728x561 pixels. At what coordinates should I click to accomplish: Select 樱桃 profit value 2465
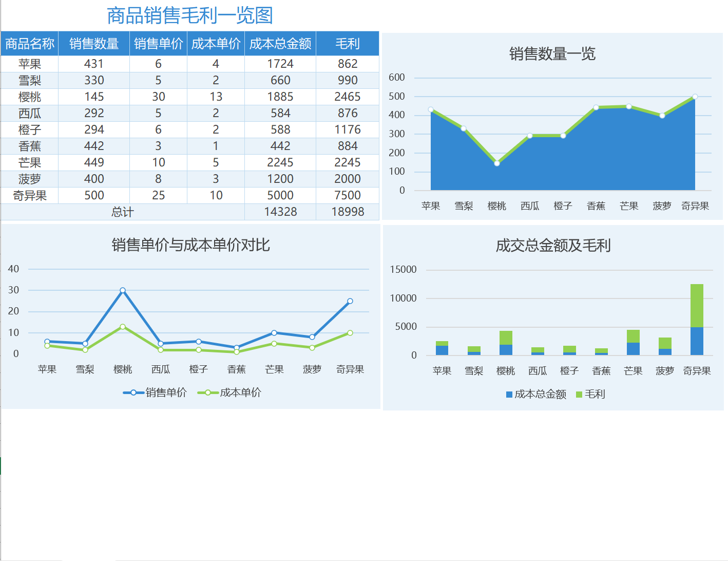(348, 97)
